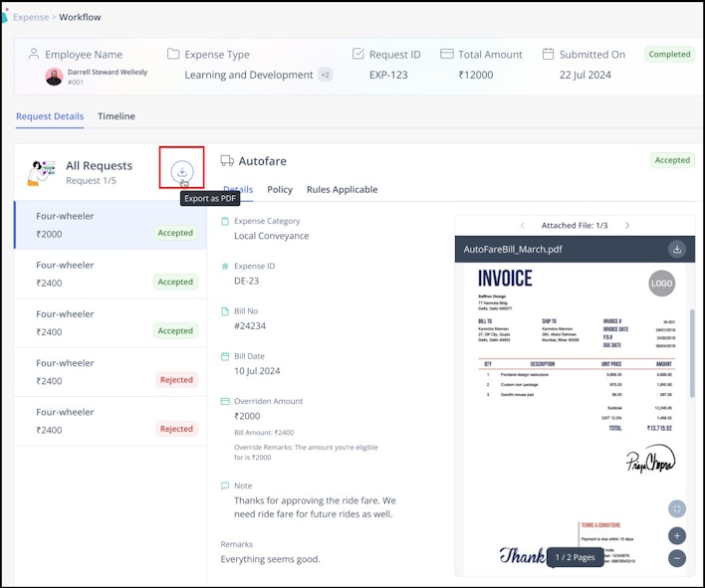Click the Everything seems good remark

[x=270, y=559]
